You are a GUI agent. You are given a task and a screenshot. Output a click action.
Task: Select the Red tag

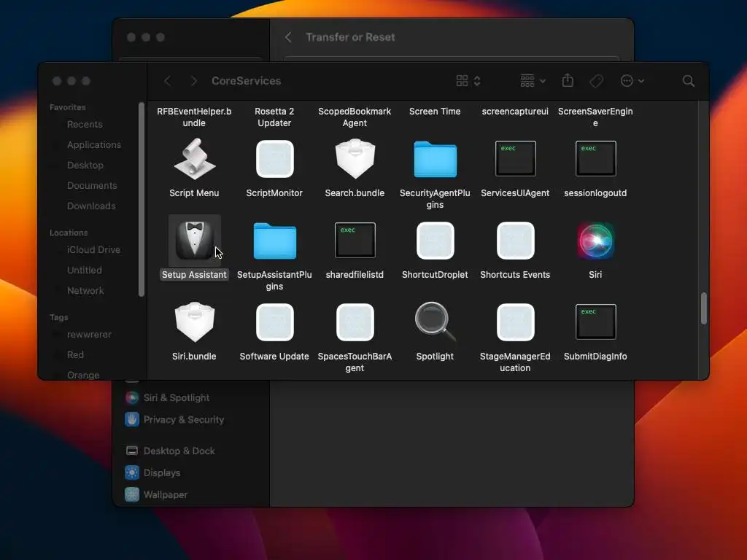click(x=75, y=355)
